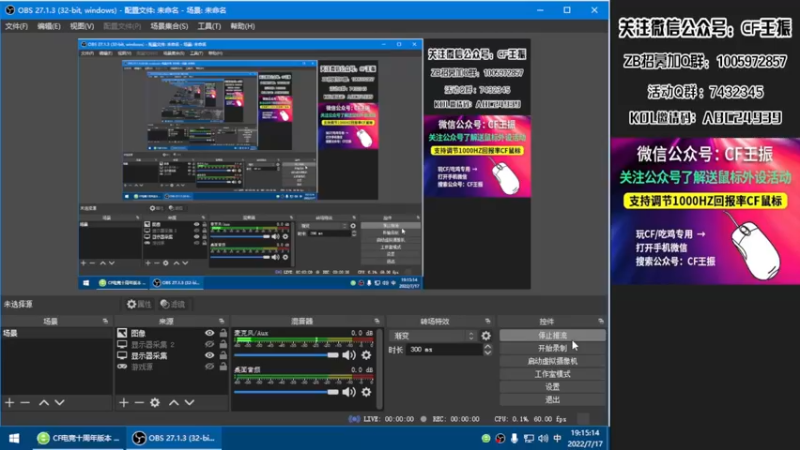Click the 停止推流 button
Screen dimensions: 800x450
[553, 335]
